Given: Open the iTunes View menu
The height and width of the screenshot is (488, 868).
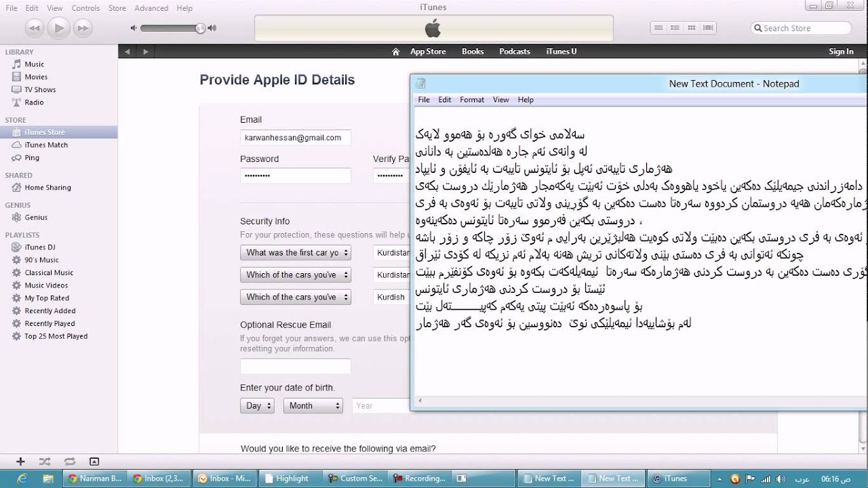Looking at the screenshot, I should (x=55, y=8).
